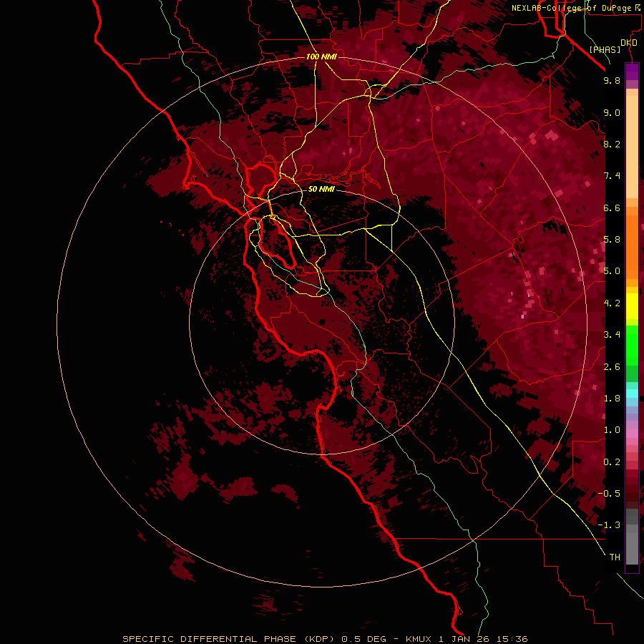Click the 3.4 value on the color scale

pyautogui.click(x=612, y=335)
